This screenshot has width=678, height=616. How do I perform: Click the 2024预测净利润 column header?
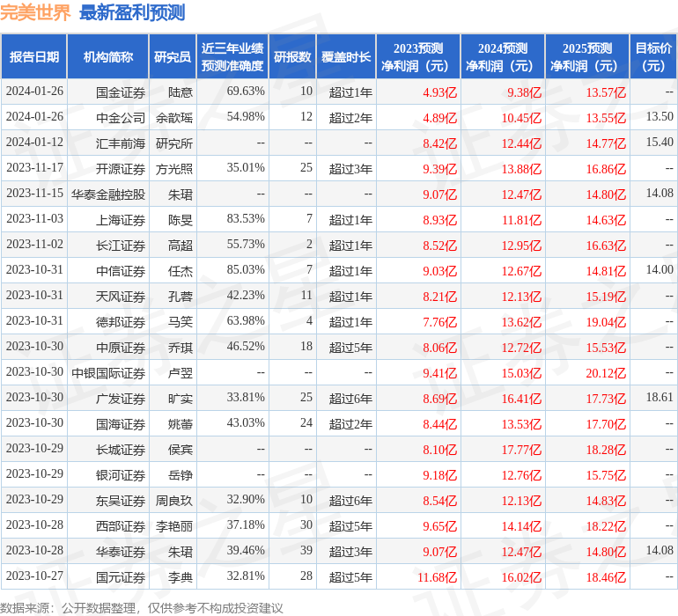(x=503, y=56)
